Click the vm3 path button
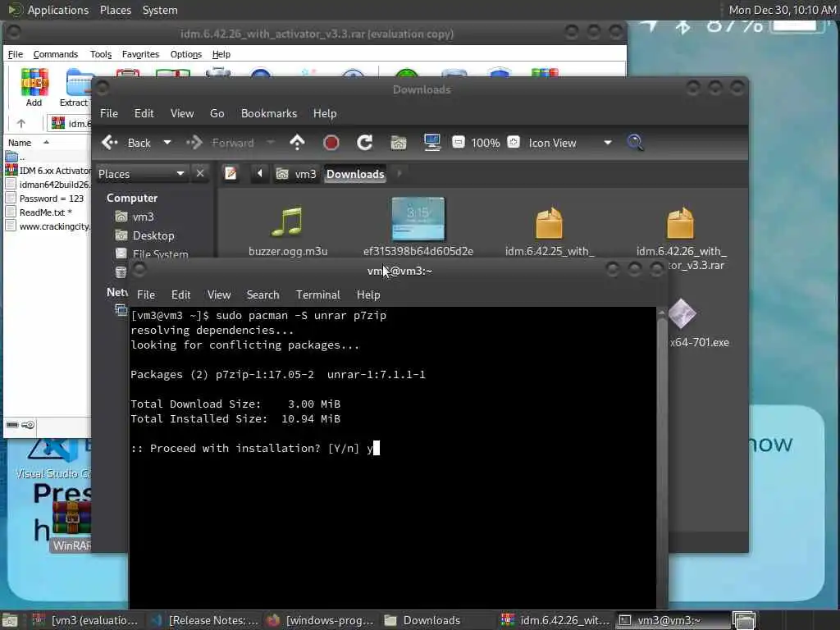840x630 pixels. pos(296,174)
